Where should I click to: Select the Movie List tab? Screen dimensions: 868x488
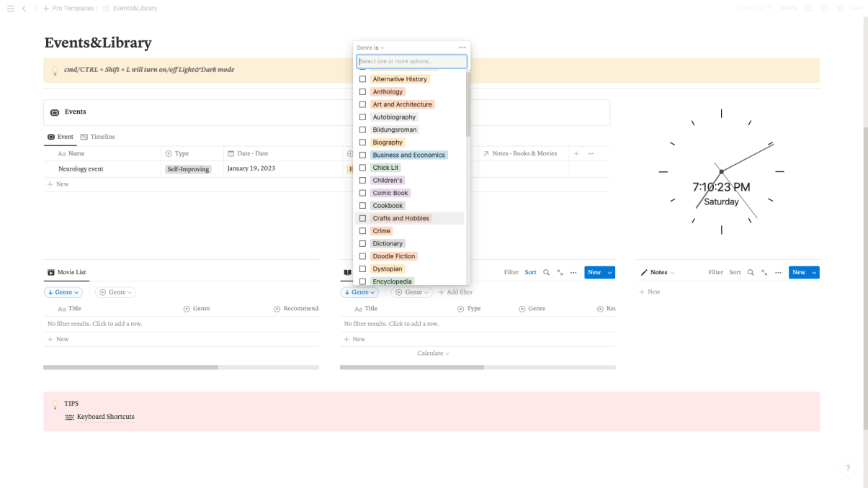pyautogui.click(x=66, y=273)
